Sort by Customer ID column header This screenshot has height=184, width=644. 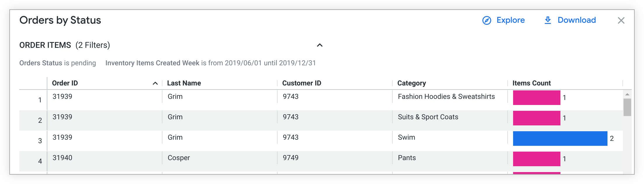tap(302, 83)
